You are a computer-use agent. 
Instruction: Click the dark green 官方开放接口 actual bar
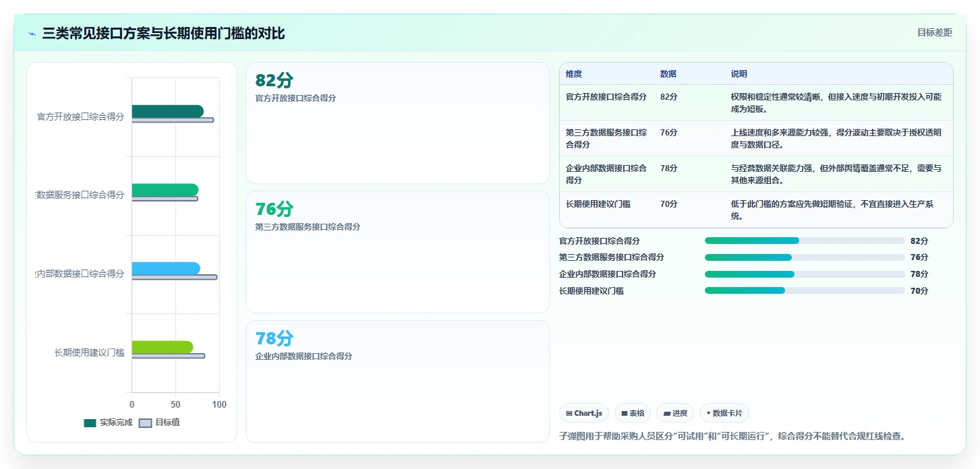coord(167,111)
